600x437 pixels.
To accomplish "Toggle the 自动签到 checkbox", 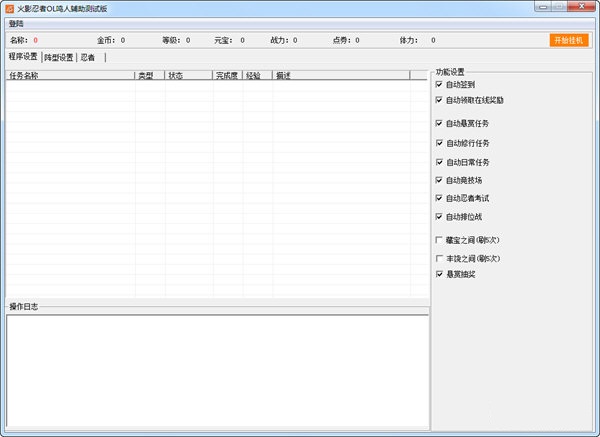I will click(x=439, y=84).
